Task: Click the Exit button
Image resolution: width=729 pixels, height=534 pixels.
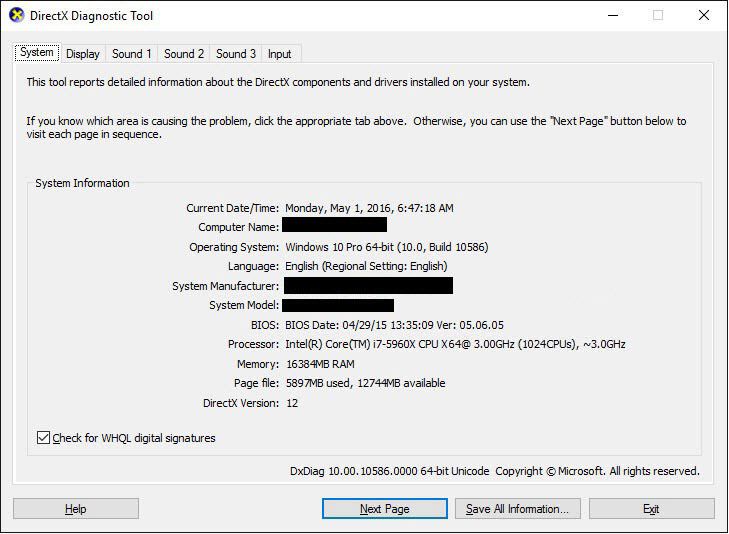Action: pos(651,509)
